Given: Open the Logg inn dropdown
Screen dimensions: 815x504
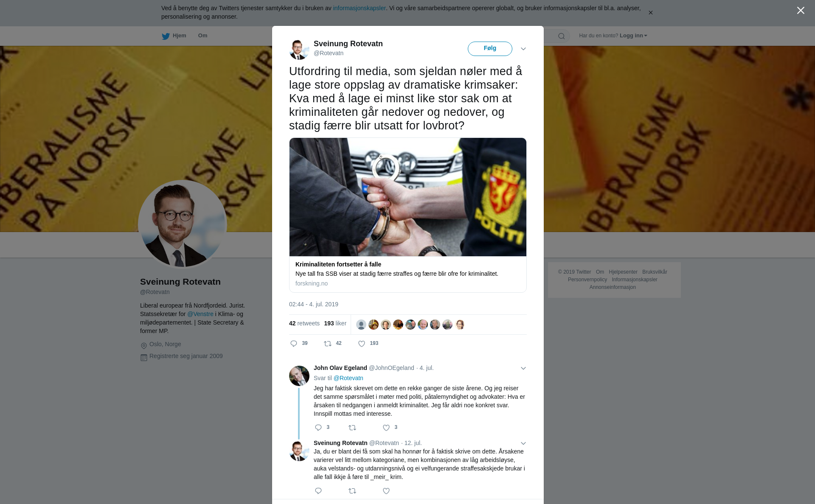Looking at the screenshot, I should 633,36.
